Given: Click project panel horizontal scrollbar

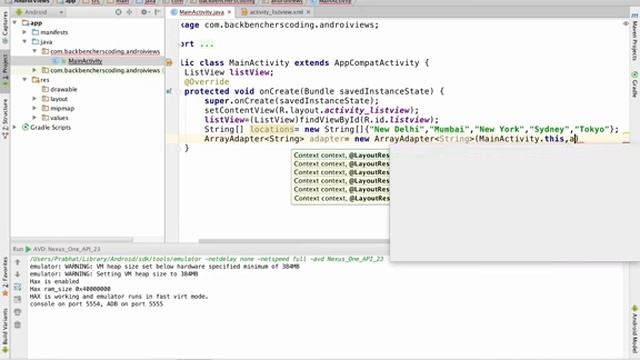Looking at the screenshot, I should point(72,240).
